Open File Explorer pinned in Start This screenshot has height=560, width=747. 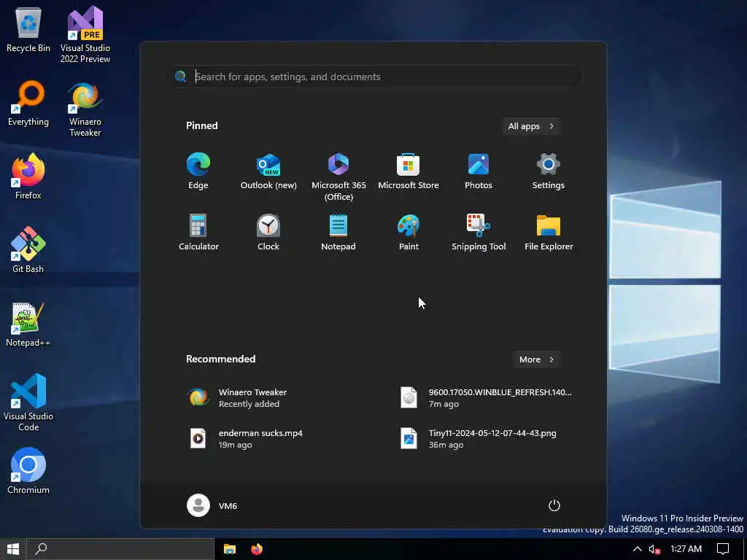pyautogui.click(x=549, y=233)
